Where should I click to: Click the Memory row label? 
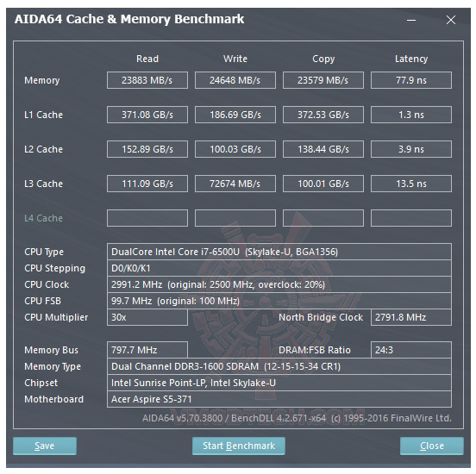42,80
